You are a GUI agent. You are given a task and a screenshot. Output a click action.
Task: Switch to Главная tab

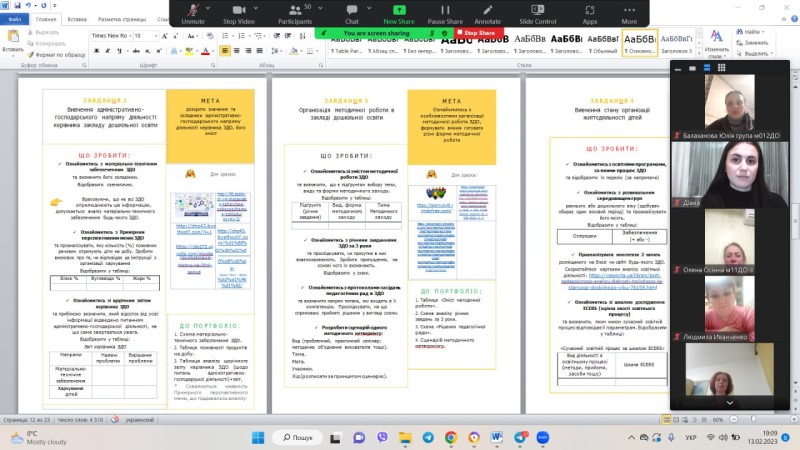46,19
